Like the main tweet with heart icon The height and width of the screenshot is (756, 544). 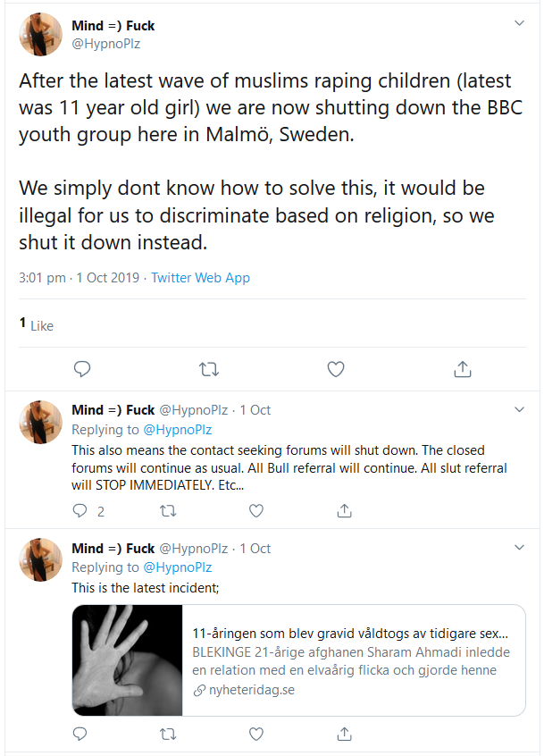click(x=336, y=369)
